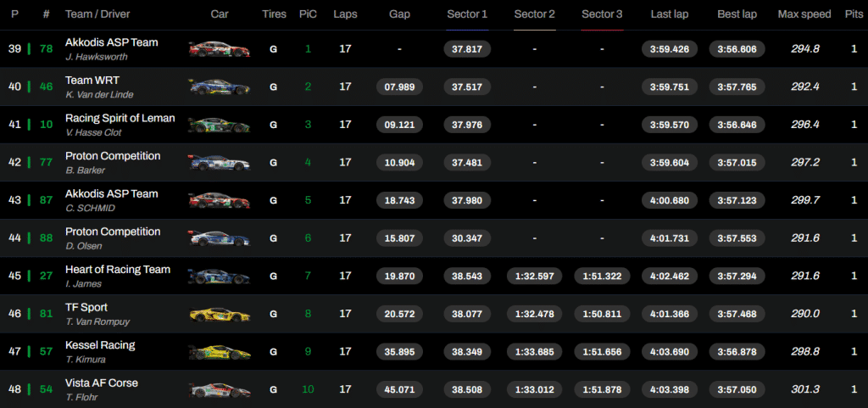Click the Team WRT car #46 image

pos(220,87)
